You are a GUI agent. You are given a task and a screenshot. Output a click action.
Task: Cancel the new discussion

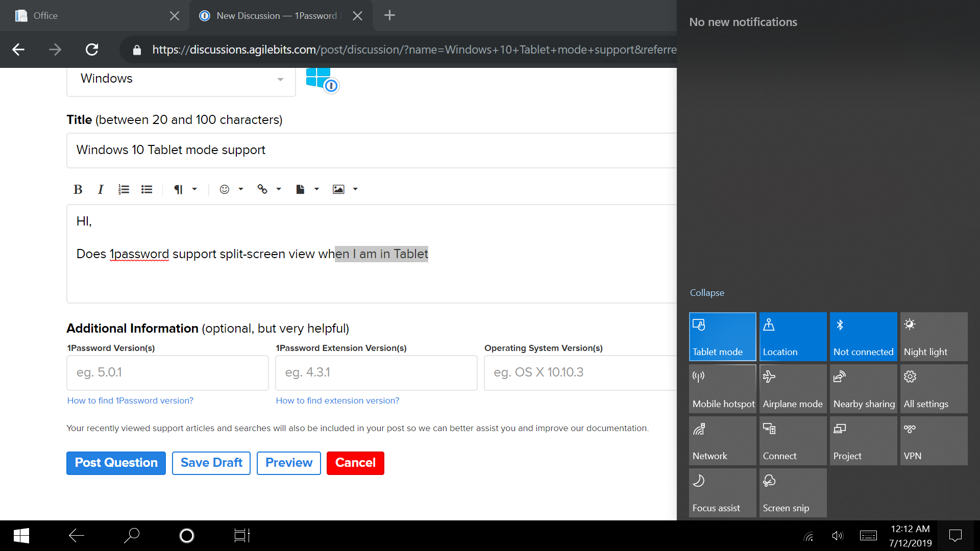coord(355,463)
